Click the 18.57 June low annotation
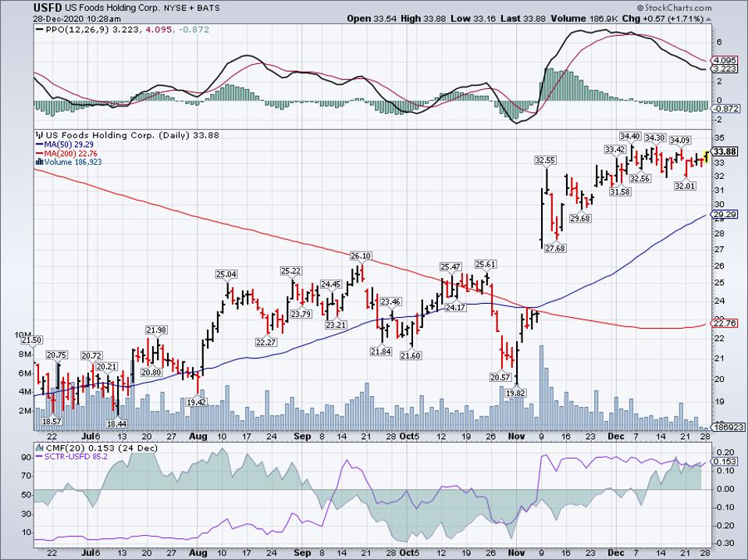Image resolution: width=748 pixels, height=560 pixels. (x=52, y=421)
